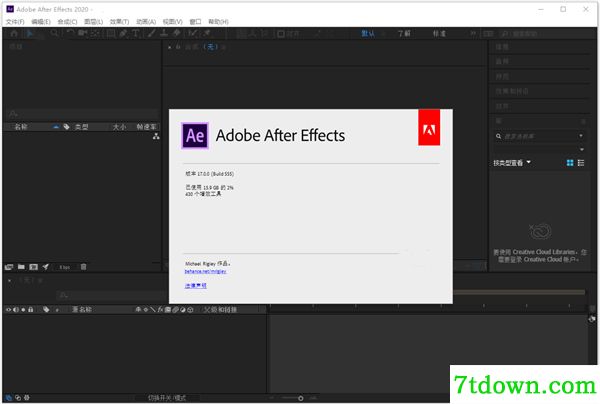This screenshot has width=600, height=404.
Task: Toggle the timeline lock column switch
Action: tap(31, 310)
